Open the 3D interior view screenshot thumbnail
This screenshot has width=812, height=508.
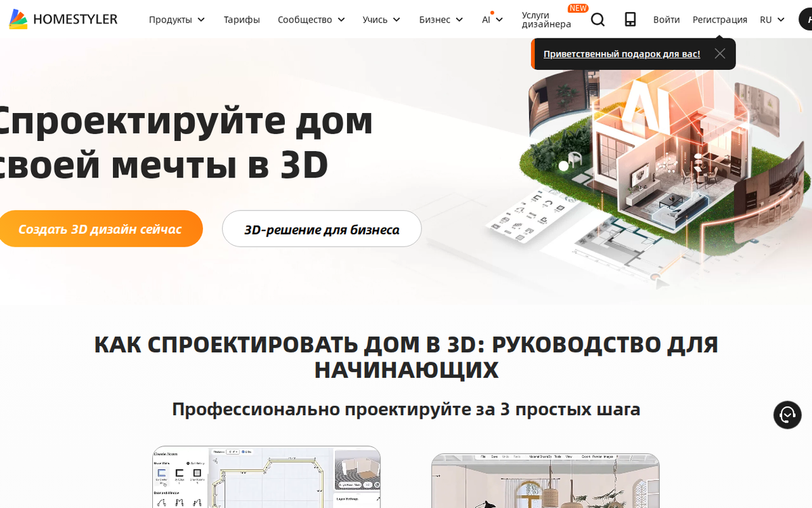pos(545,480)
